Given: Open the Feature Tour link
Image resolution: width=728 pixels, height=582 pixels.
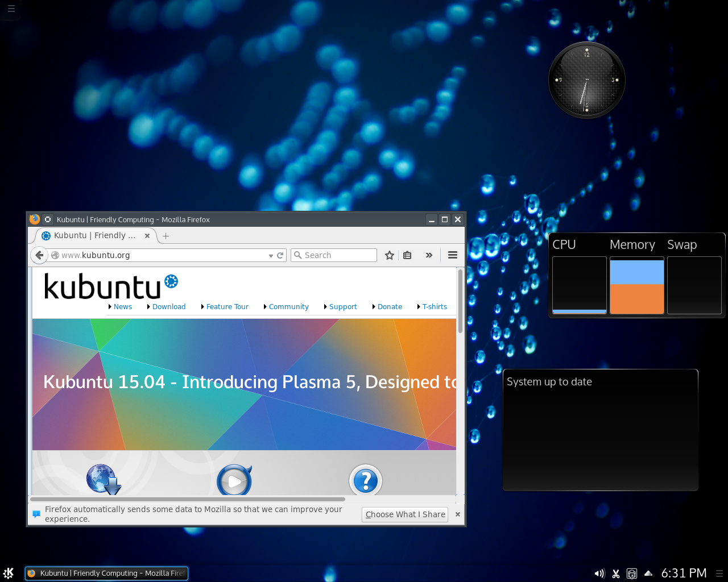Looking at the screenshot, I should pos(227,306).
